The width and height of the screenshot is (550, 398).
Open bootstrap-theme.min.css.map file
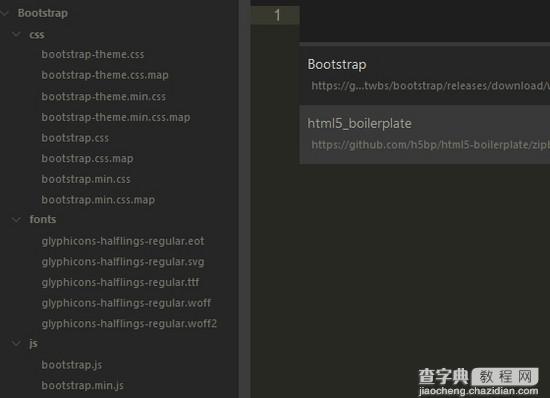point(116,117)
